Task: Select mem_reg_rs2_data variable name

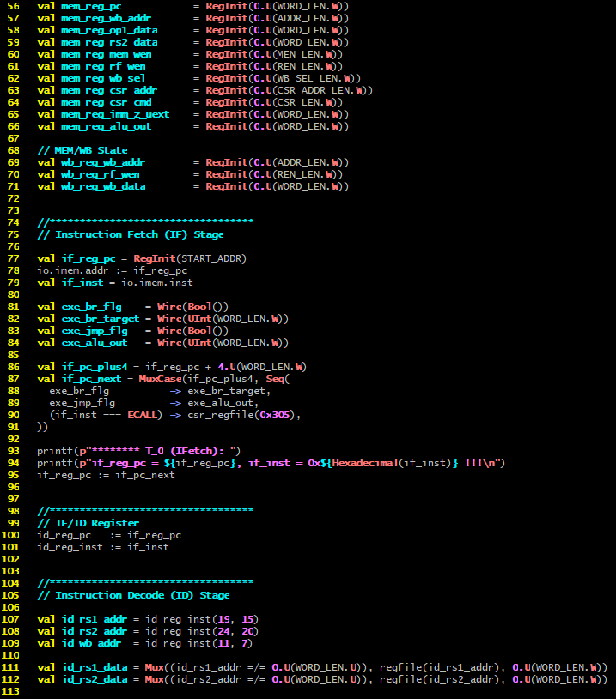Action: coord(109,43)
